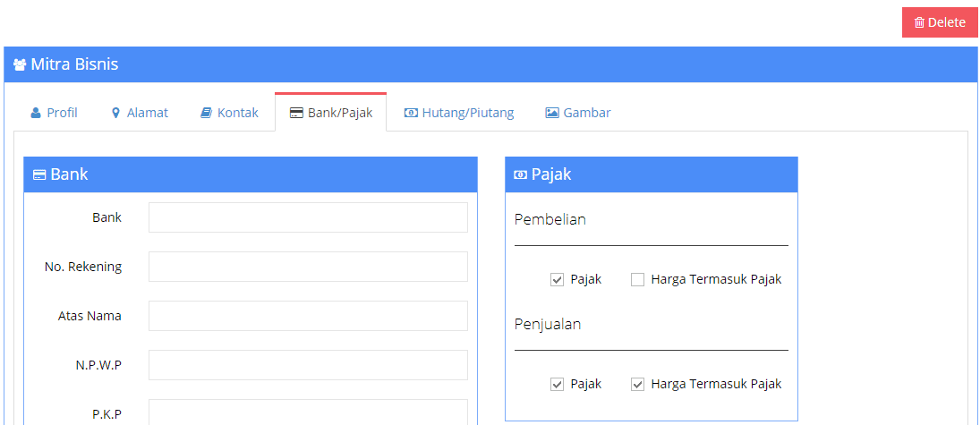Disable Harga Termasuk Pajak under Penjualan
980x425 pixels.
[x=637, y=384]
